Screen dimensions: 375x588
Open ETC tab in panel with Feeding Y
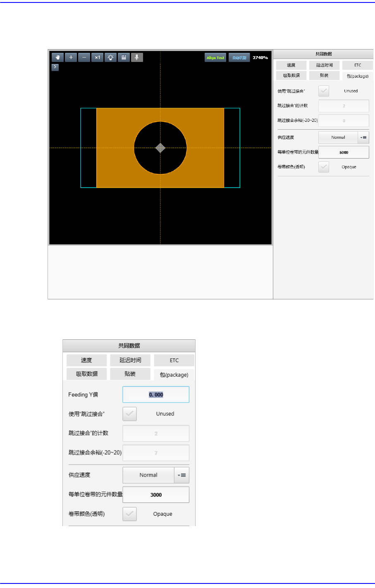pyautogui.click(x=174, y=360)
